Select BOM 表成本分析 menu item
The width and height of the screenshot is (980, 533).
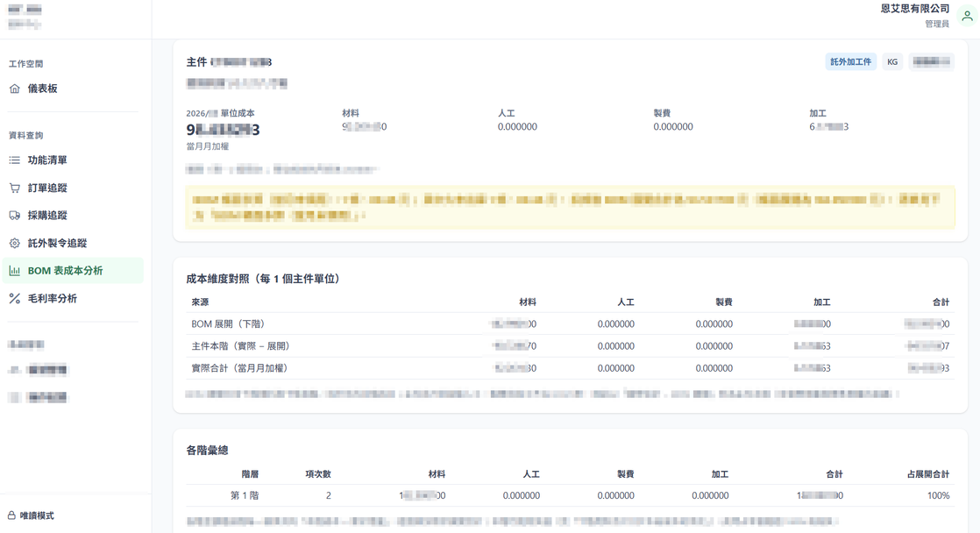pos(73,271)
